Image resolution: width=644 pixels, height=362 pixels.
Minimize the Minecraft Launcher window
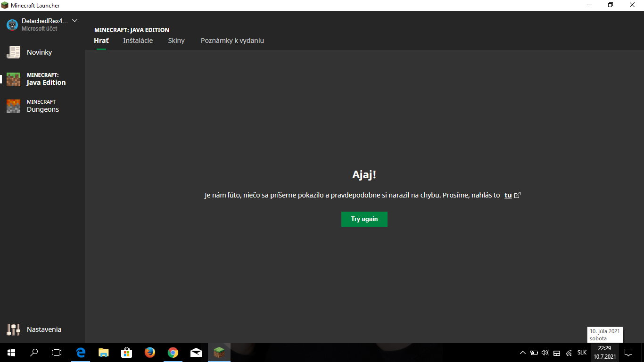[x=590, y=5]
